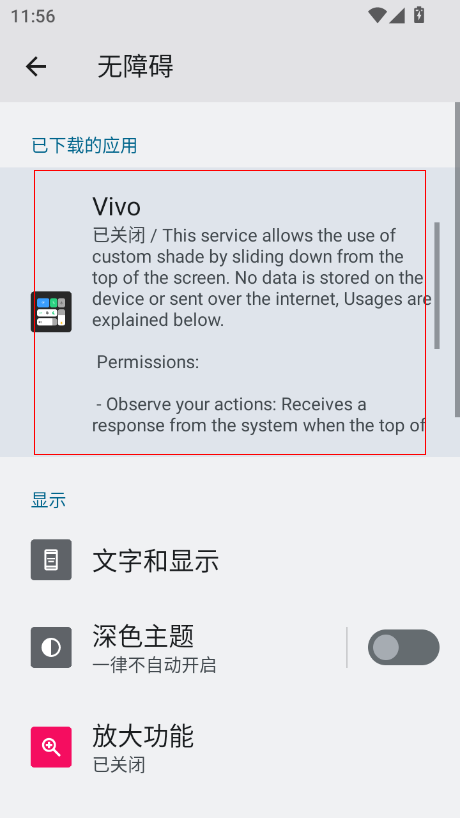
Task: Open 放大功能 settings
Action: tap(230, 747)
